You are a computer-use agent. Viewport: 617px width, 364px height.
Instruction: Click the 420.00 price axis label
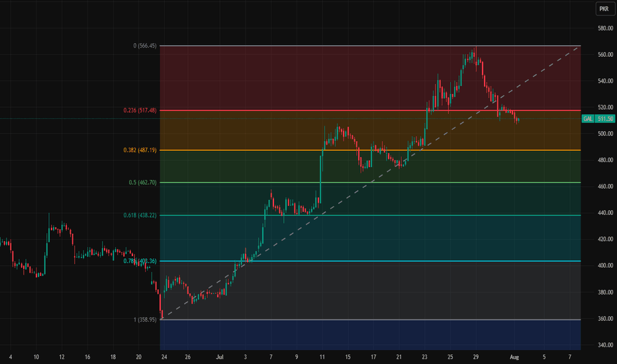[605, 239]
